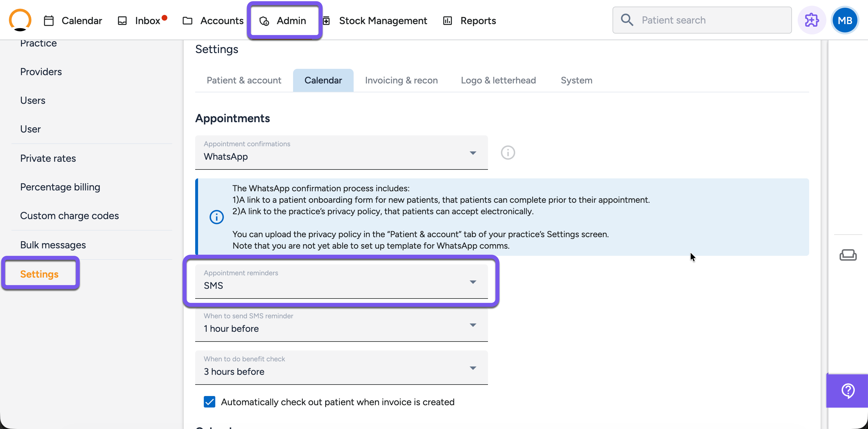Expand the Appointment reminders SMS dropdown

[x=341, y=282]
